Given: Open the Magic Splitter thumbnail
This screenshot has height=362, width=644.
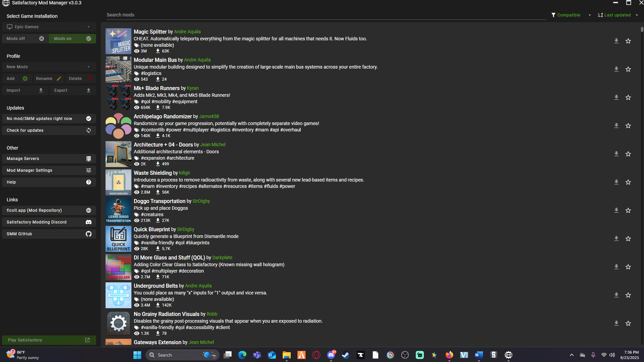Looking at the screenshot, I should (118, 41).
